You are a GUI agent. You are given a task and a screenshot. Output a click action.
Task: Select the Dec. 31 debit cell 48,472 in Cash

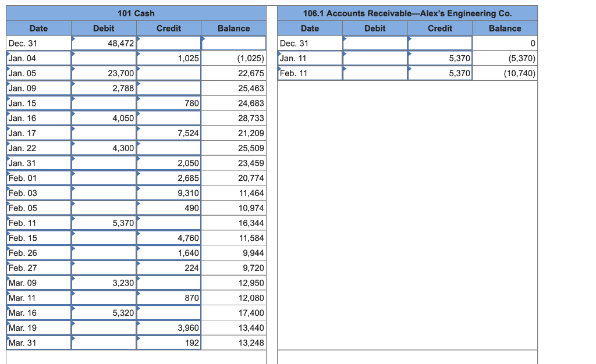(104, 43)
